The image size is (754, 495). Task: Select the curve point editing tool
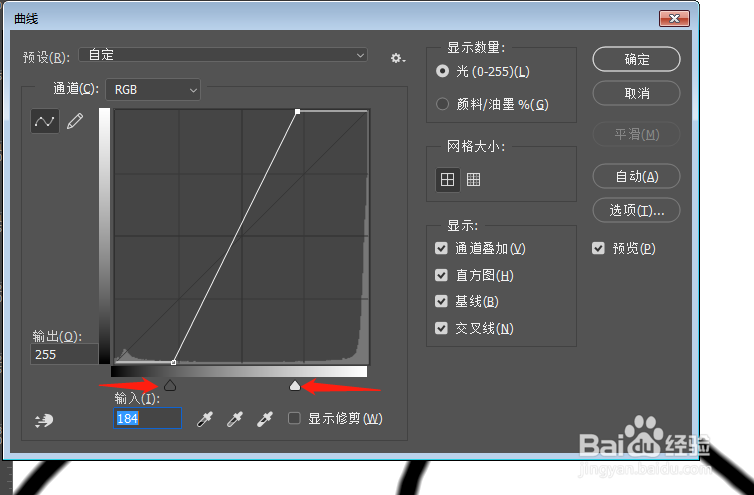[x=45, y=121]
